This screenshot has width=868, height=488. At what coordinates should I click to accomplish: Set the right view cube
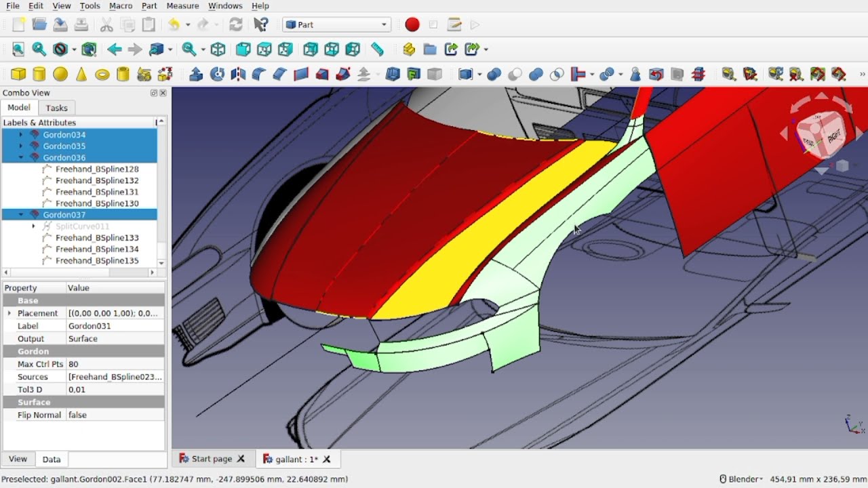tap(285, 49)
